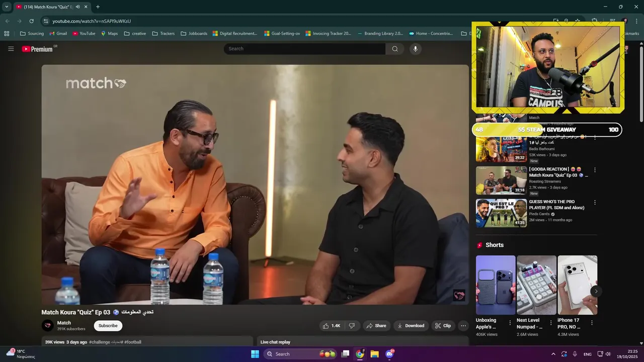Open the Chrome apps grid icon
This screenshot has height=362, width=644.
pos(7,34)
